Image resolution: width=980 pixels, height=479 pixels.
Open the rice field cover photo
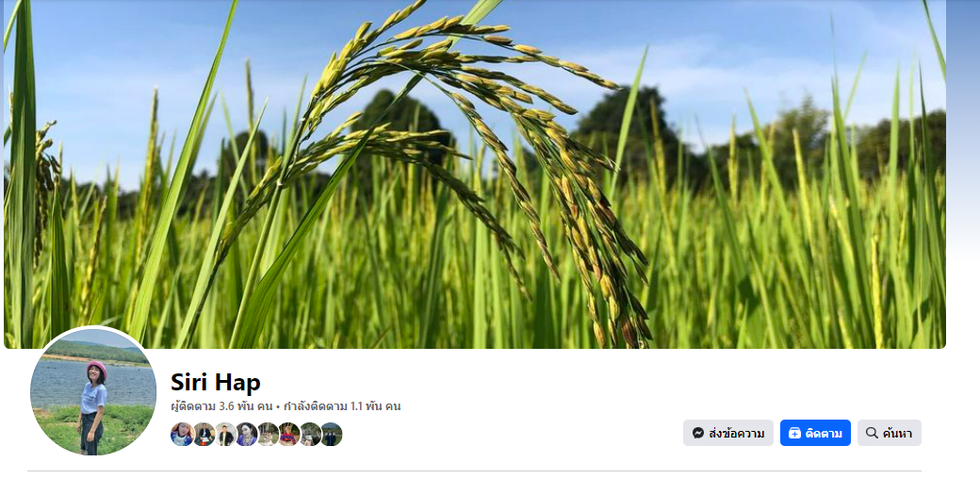475,173
